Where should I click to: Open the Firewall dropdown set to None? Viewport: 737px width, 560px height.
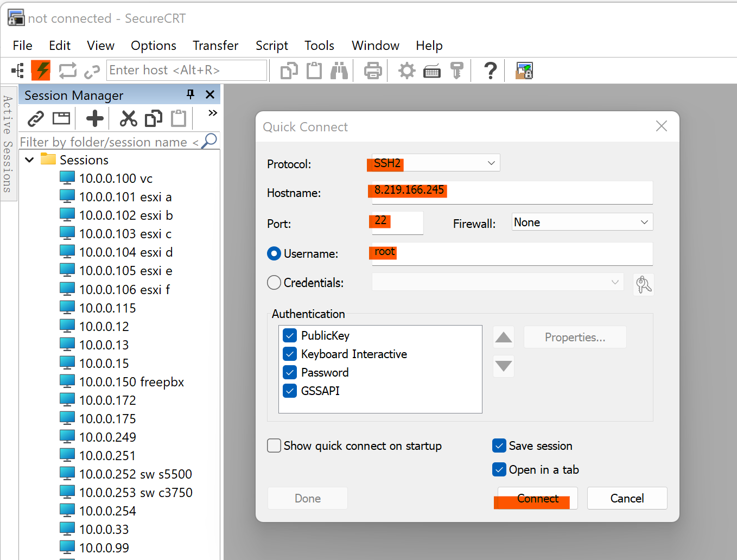[x=581, y=221]
